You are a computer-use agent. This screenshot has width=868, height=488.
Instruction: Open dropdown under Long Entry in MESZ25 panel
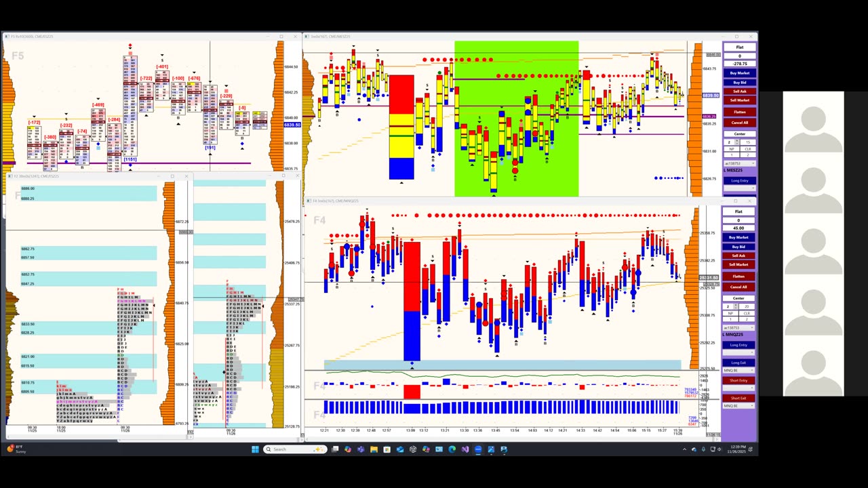pyautogui.click(x=740, y=188)
